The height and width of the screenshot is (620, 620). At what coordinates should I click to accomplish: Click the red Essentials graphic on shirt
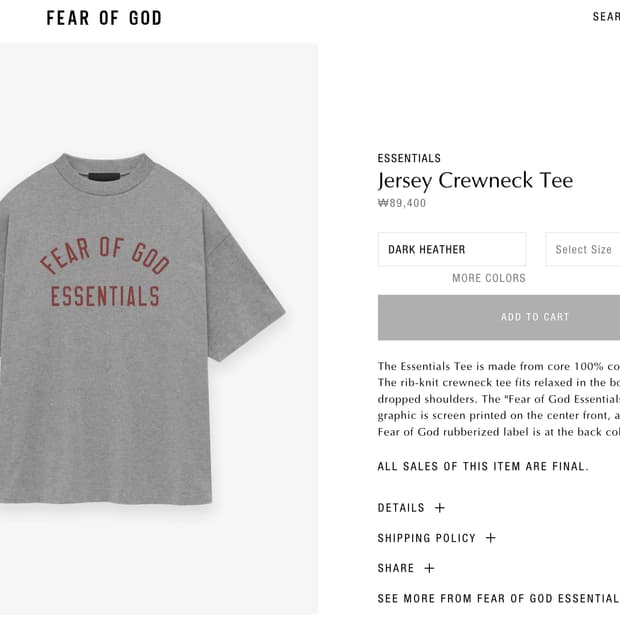(x=105, y=296)
